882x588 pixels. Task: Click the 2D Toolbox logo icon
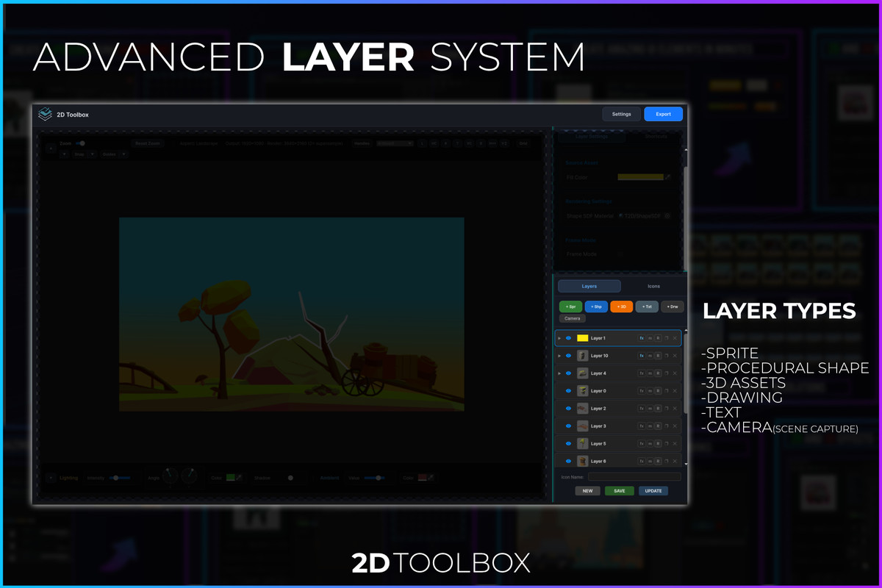click(46, 114)
